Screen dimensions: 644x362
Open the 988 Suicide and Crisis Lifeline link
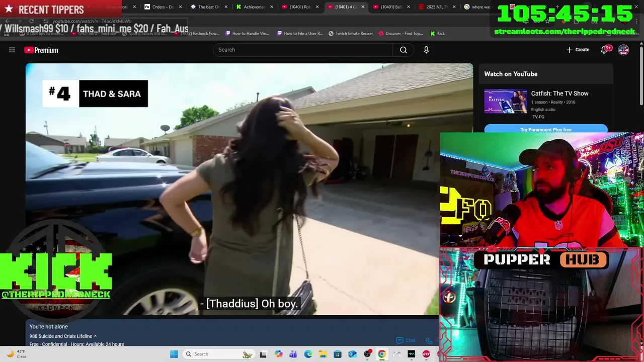pos(63,336)
